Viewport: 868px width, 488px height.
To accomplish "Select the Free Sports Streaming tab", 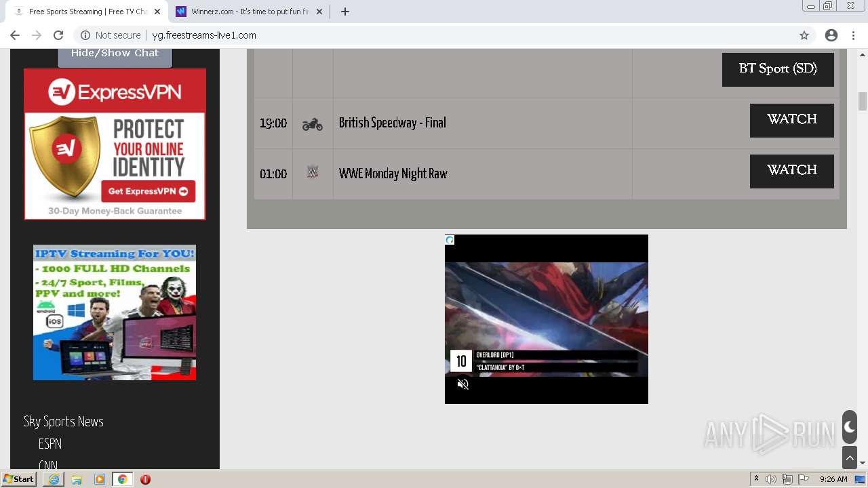I will click(87, 12).
